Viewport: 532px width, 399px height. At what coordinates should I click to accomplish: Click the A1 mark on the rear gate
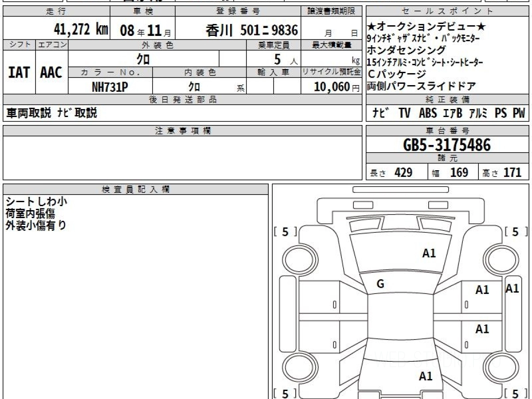click(x=426, y=376)
